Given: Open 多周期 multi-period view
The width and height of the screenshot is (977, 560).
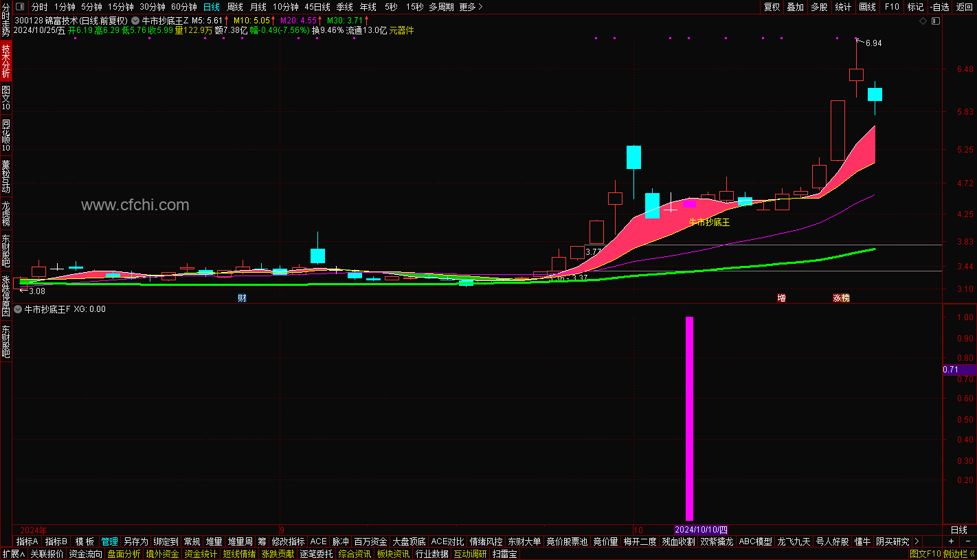Looking at the screenshot, I should [x=441, y=7].
